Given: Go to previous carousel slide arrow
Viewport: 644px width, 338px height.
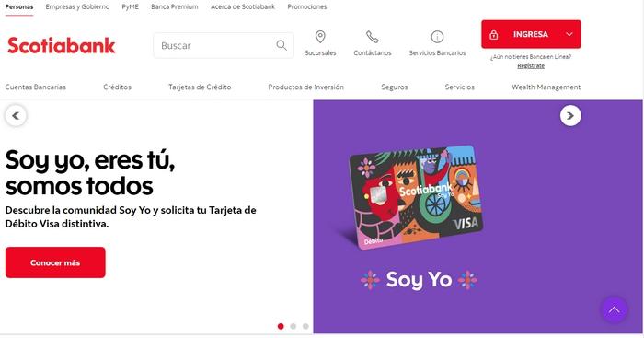Looking at the screenshot, I should (16, 115).
